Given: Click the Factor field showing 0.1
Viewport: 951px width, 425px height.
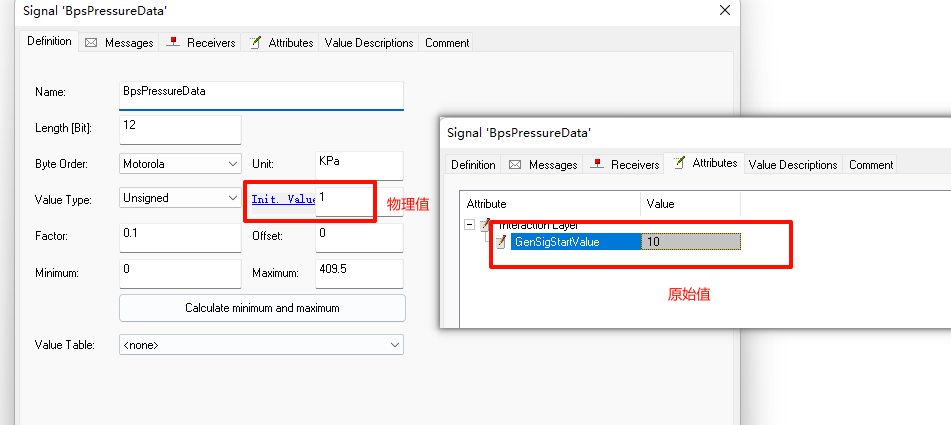Looking at the screenshot, I should click(x=180, y=237).
